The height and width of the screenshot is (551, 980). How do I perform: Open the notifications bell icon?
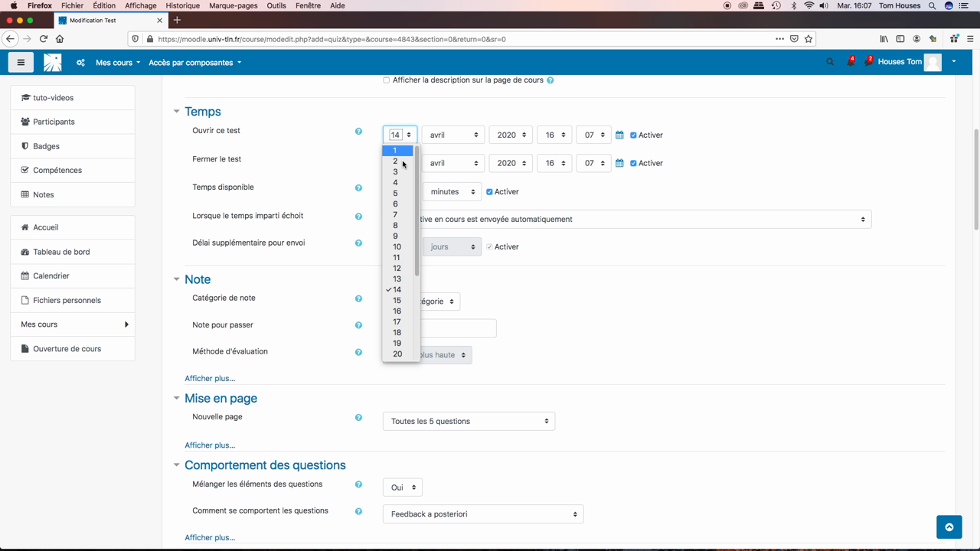(850, 62)
